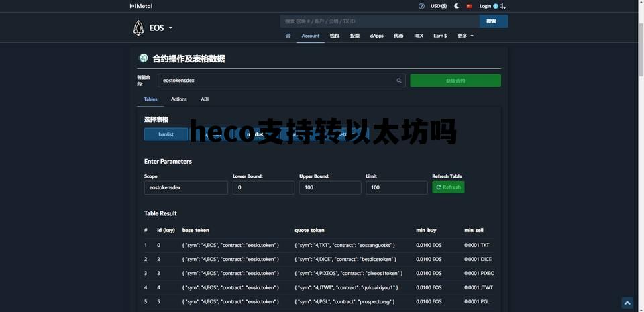Open the 代币 nav item
The image size is (644, 312).
398,36
